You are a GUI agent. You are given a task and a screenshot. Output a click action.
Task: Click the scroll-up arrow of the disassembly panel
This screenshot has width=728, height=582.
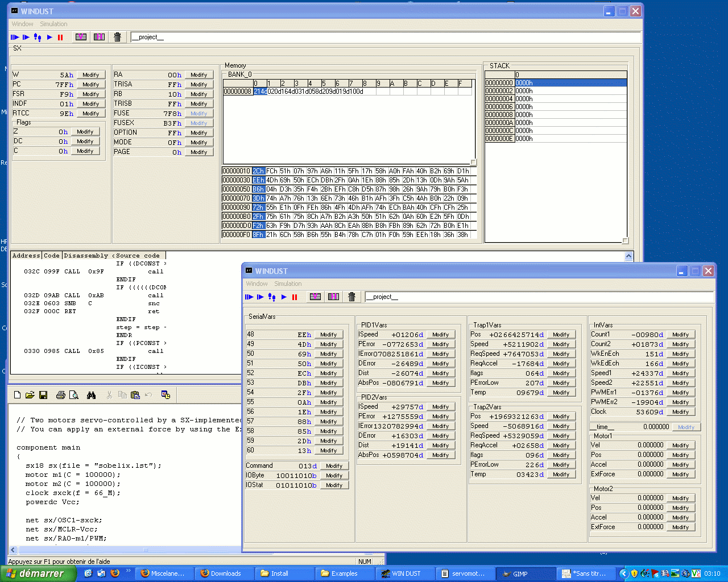(628, 256)
